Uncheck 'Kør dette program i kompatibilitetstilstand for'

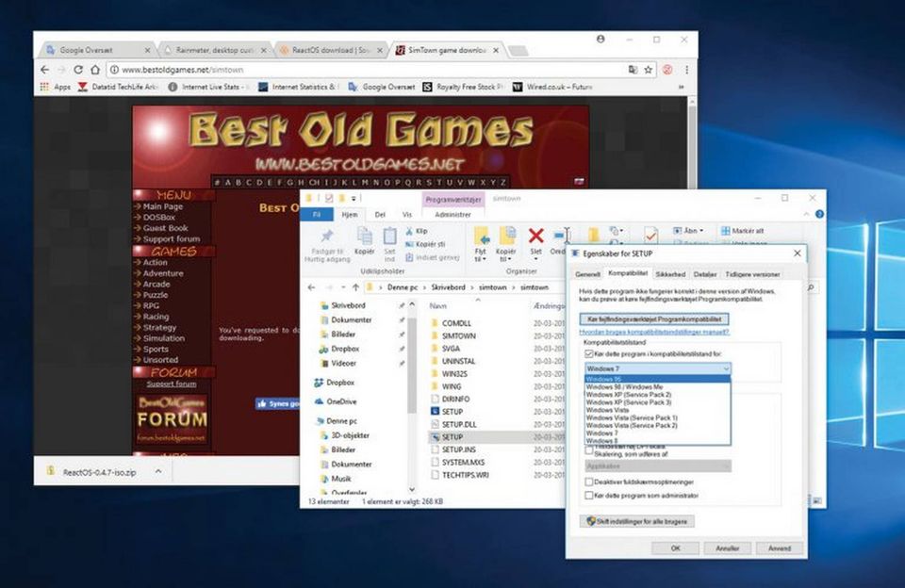(x=588, y=353)
